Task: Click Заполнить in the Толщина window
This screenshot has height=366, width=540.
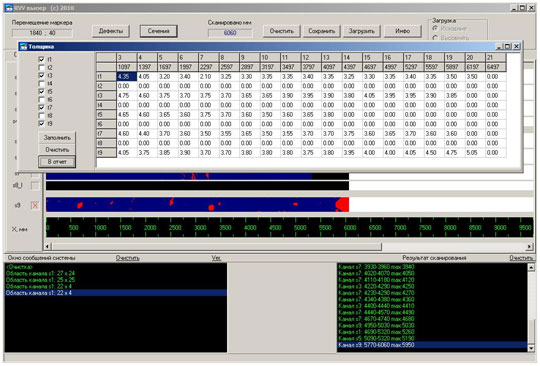Action: 57,137
